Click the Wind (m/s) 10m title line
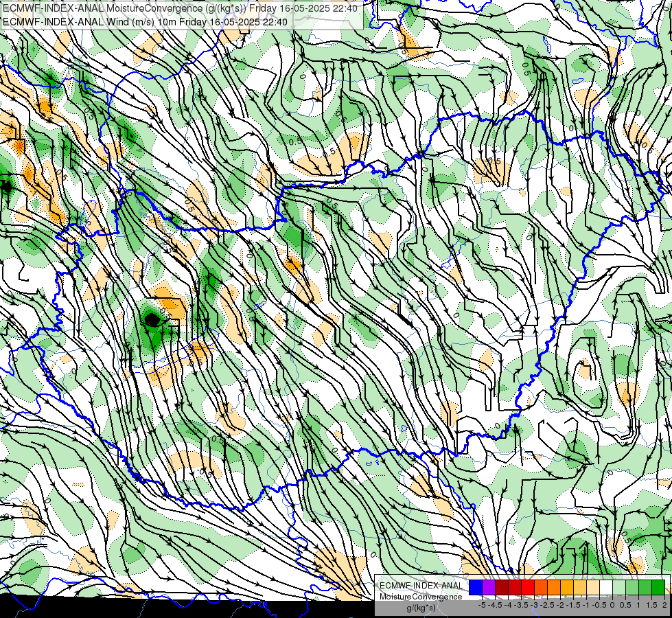This screenshot has height=618, width=672. (x=145, y=22)
